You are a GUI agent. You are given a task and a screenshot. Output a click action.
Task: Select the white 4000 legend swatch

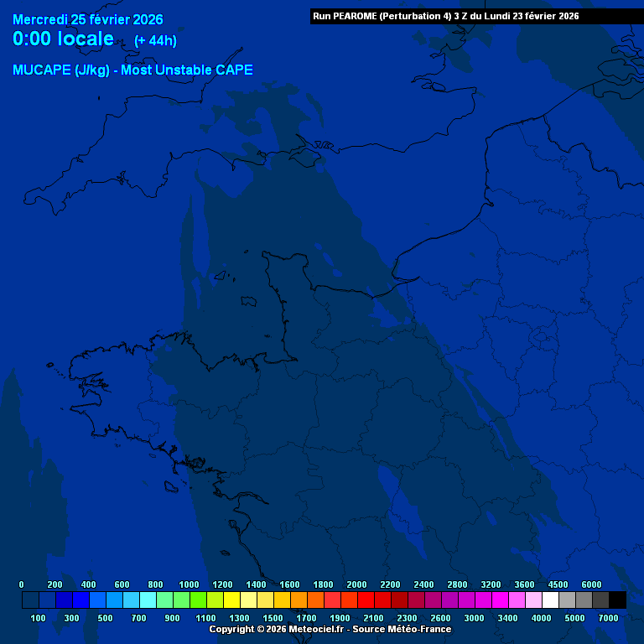550,600
